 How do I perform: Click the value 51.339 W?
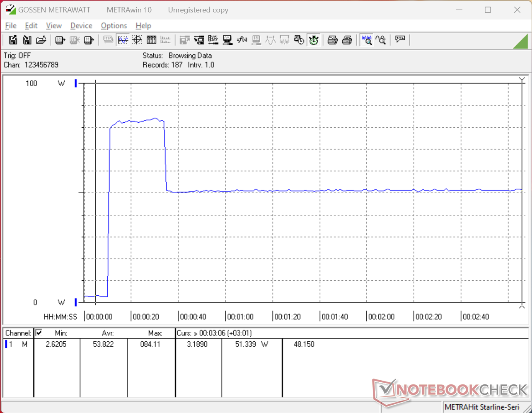click(251, 344)
